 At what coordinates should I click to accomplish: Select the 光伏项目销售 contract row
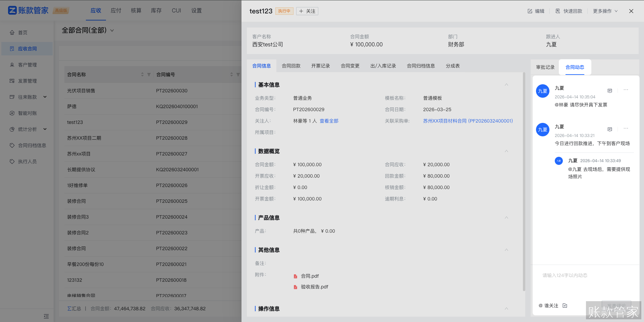coord(153,91)
